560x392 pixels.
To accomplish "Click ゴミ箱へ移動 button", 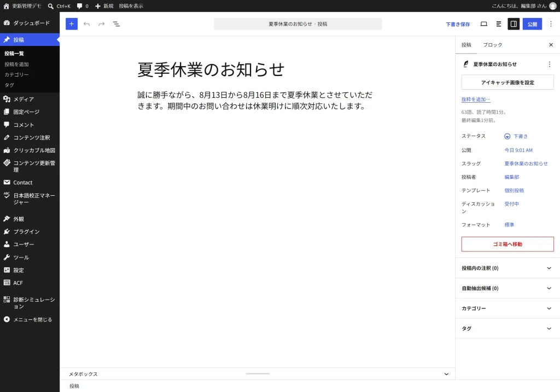I will point(507,244).
